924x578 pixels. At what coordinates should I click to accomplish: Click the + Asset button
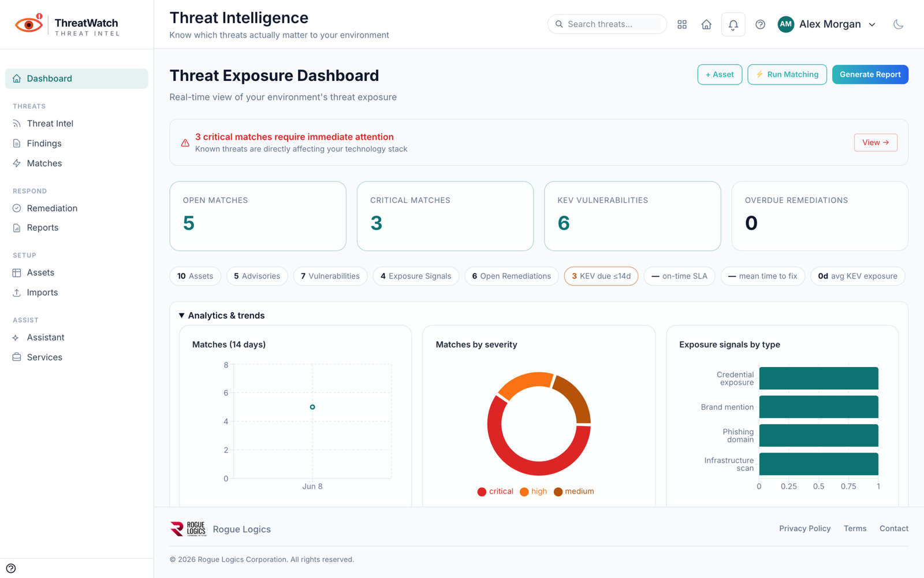(720, 75)
